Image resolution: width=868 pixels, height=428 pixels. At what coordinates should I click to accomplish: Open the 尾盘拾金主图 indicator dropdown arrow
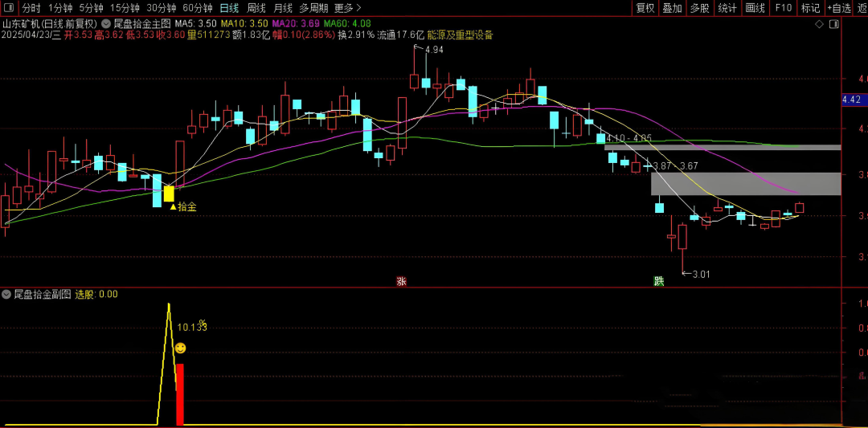pos(106,24)
